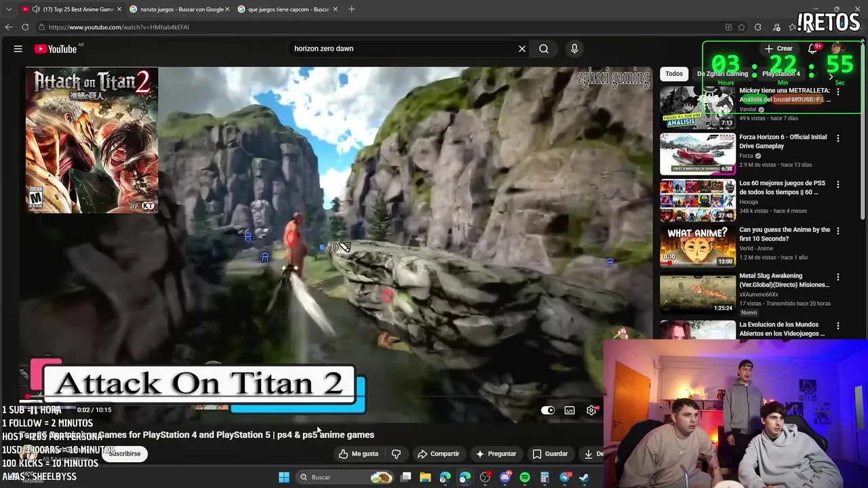Image resolution: width=868 pixels, height=488 pixels.
Task: Show more filter chips with right arrow
Action: point(831,77)
